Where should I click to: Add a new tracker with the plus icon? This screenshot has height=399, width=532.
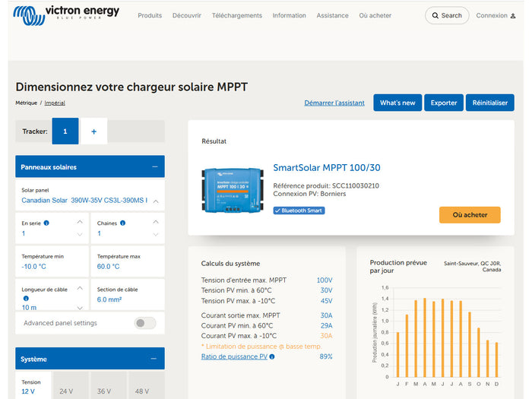[93, 131]
